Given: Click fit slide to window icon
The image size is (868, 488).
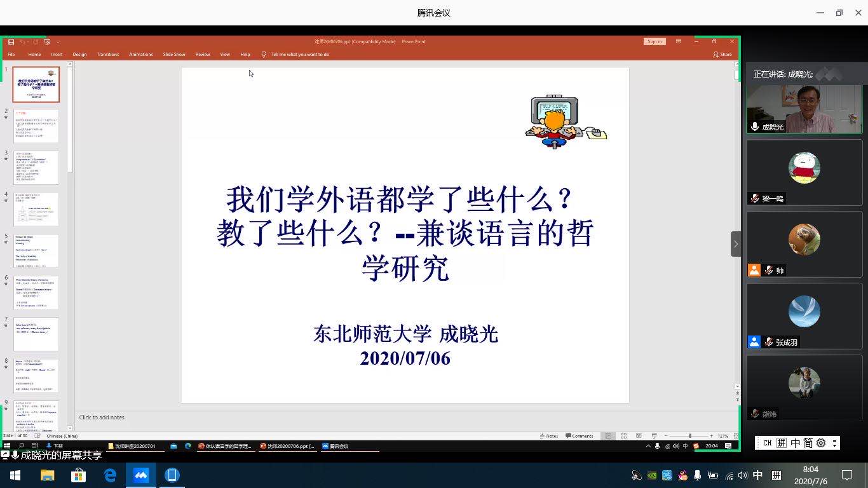Looking at the screenshot, I should click(x=736, y=436).
